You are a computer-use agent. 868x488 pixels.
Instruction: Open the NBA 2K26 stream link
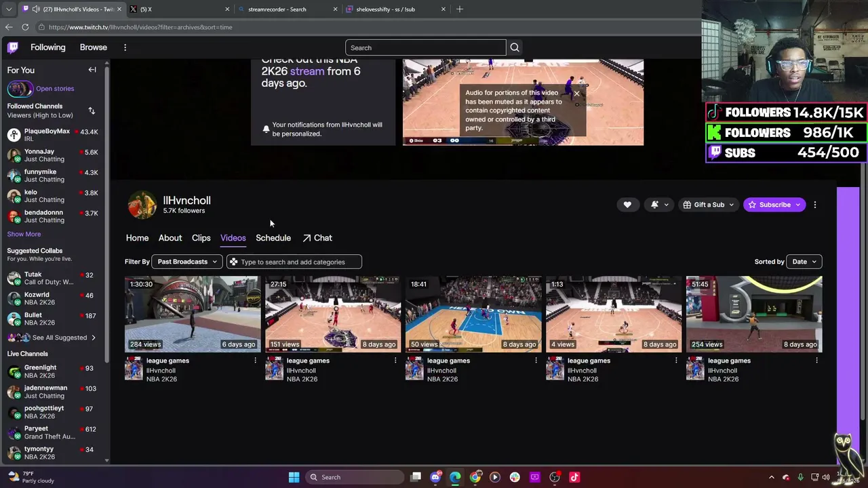pyautogui.click(x=307, y=71)
